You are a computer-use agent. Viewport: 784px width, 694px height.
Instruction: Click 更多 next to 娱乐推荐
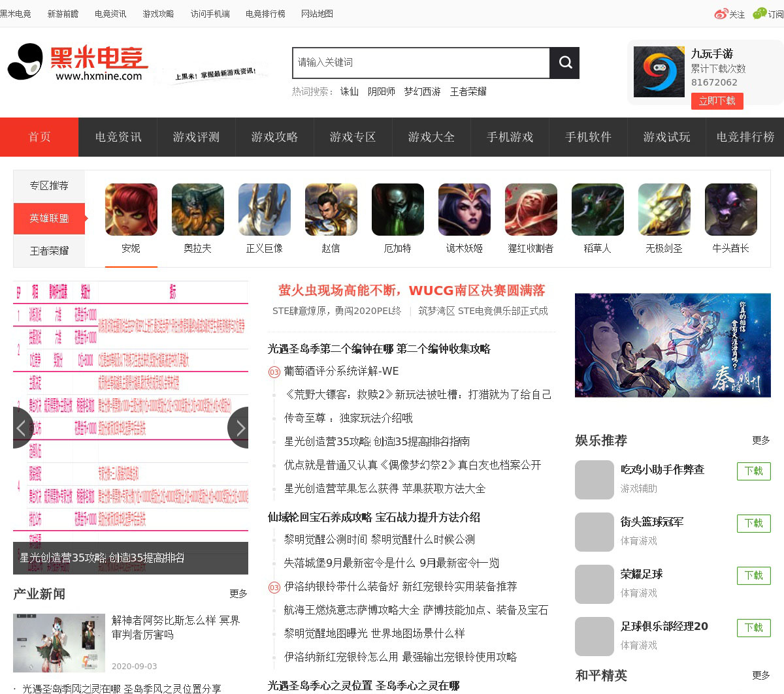point(761,440)
